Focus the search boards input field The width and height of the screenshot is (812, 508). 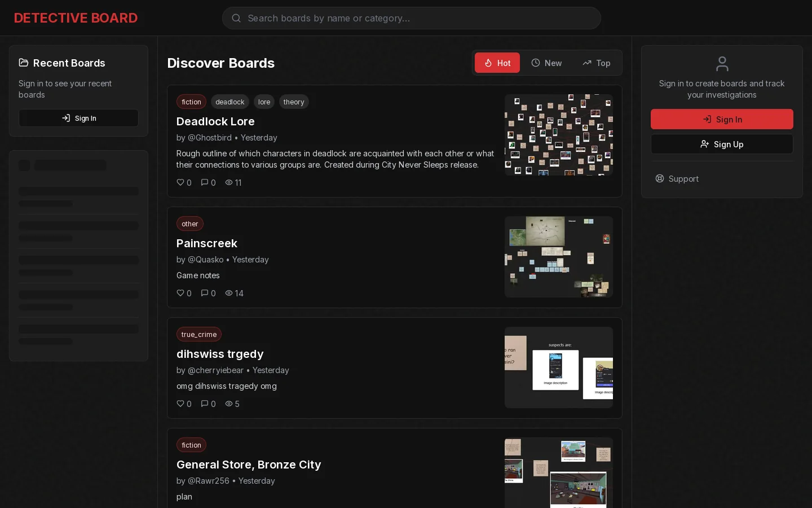click(412, 18)
